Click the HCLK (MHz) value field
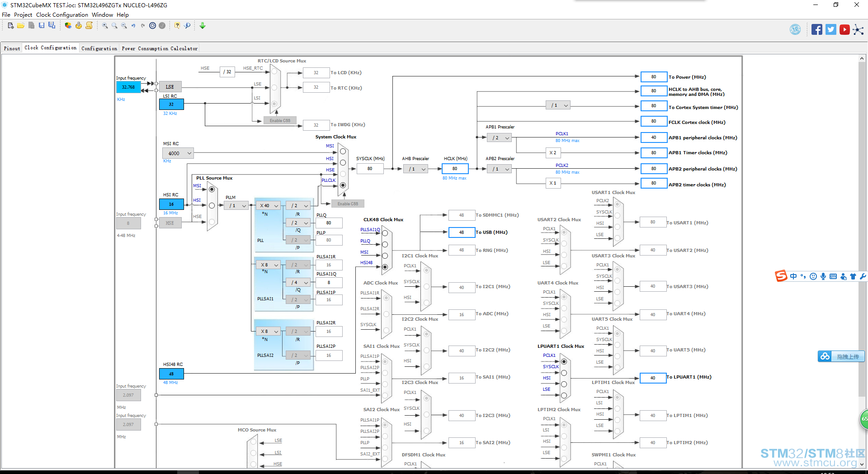The image size is (868, 474). pos(455,169)
